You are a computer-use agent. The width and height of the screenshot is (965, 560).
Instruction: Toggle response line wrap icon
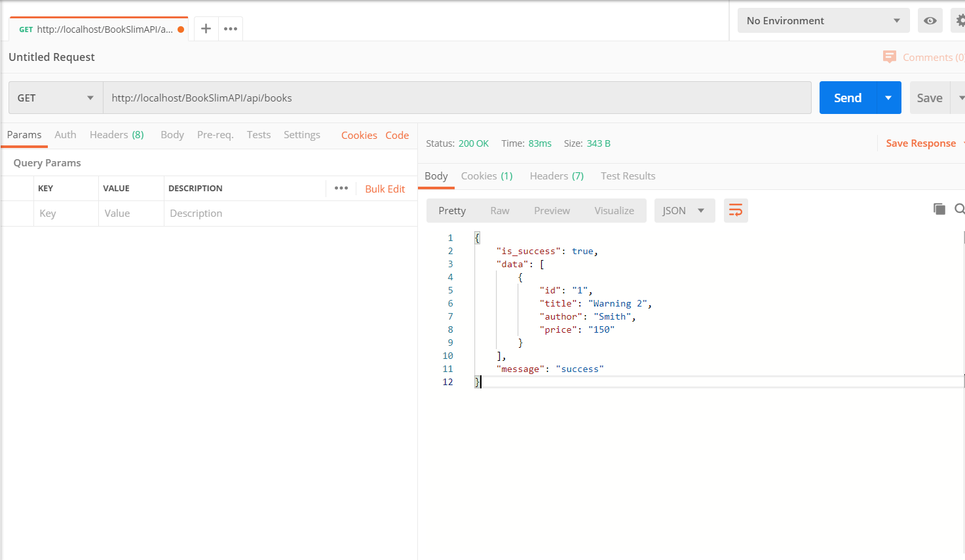coord(736,210)
